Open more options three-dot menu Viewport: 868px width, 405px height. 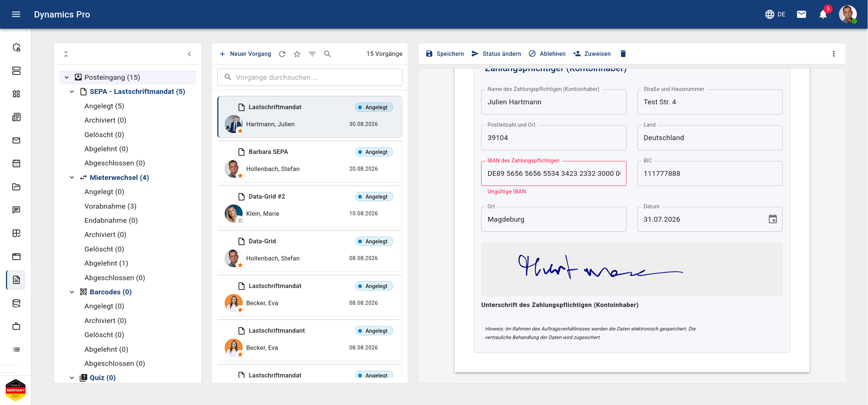(x=833, y=54)
